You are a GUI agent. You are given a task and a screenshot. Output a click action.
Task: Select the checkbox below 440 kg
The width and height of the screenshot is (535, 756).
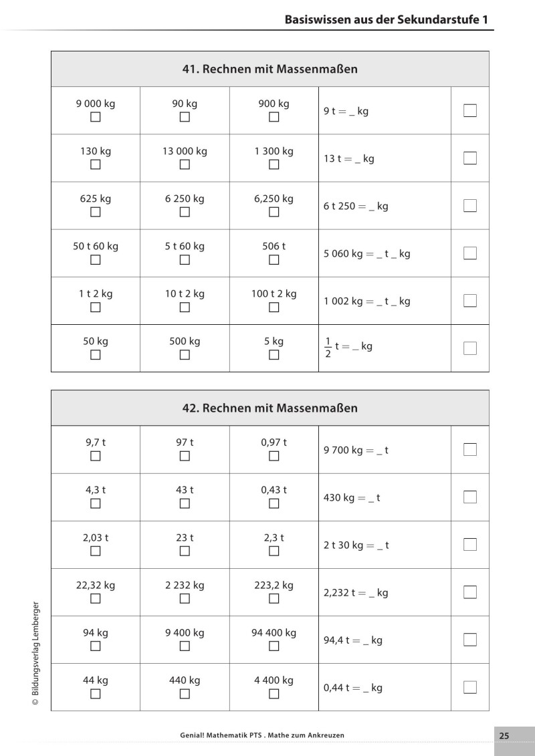pyautogui.click(x=185, y=693)
